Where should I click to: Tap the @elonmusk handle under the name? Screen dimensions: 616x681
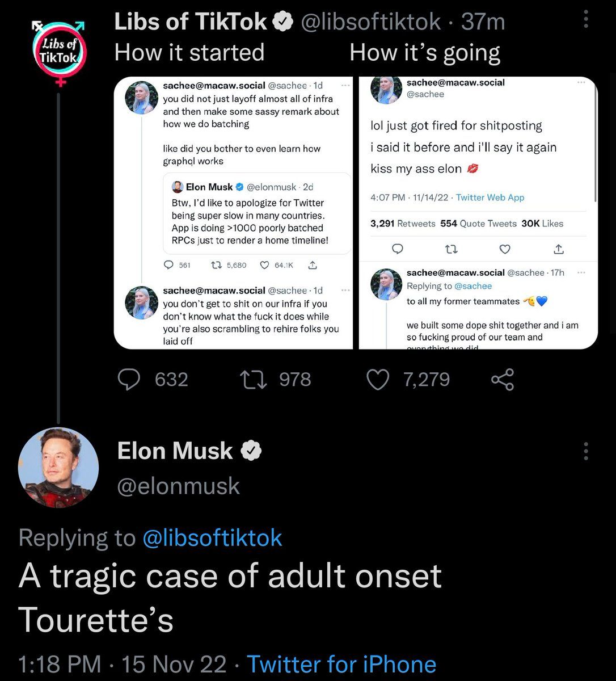[178, 486]
